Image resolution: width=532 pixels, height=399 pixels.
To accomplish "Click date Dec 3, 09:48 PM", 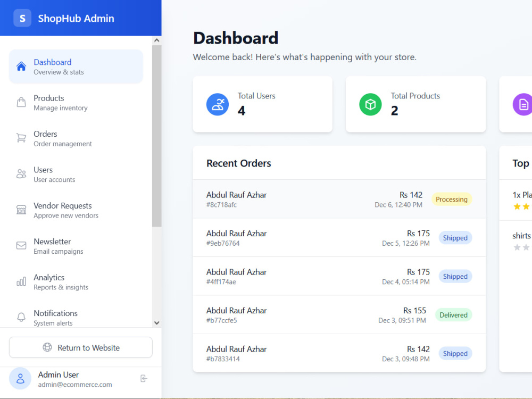I will point(406,359).
